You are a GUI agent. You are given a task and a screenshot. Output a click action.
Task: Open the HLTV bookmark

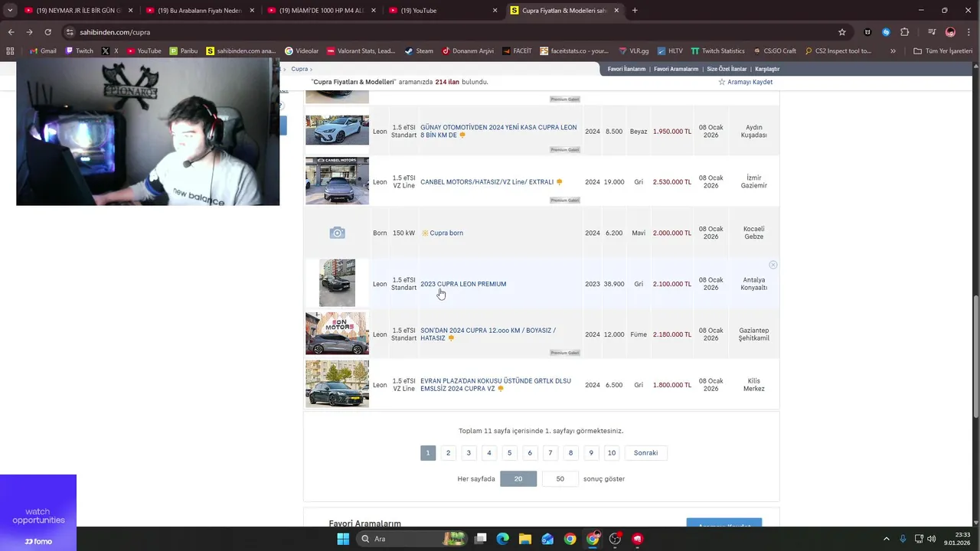[669, 51]
